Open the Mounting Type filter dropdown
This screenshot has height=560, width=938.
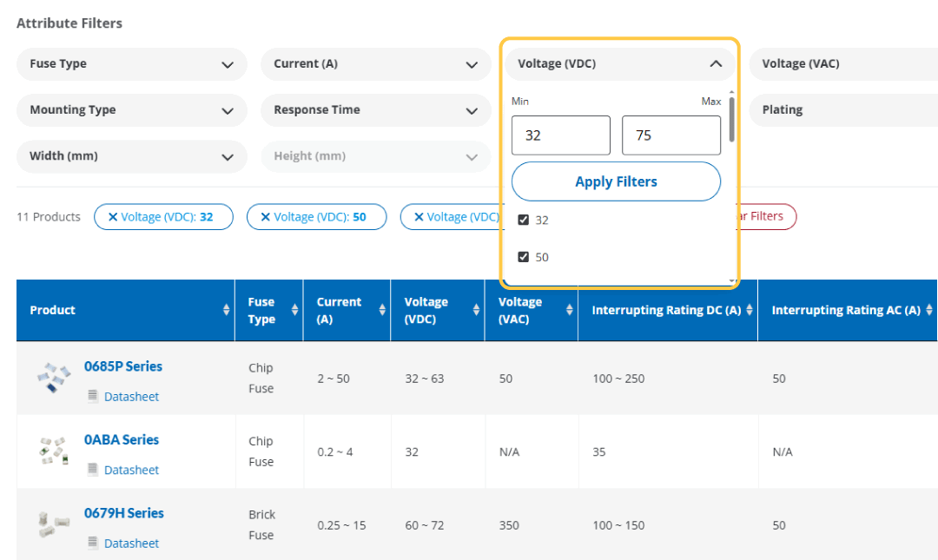click(x=132, y=110)
